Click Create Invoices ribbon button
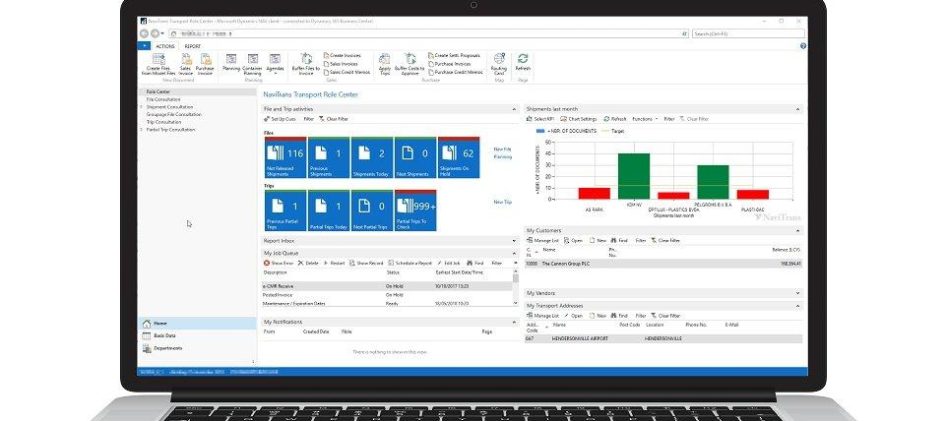 342,55
